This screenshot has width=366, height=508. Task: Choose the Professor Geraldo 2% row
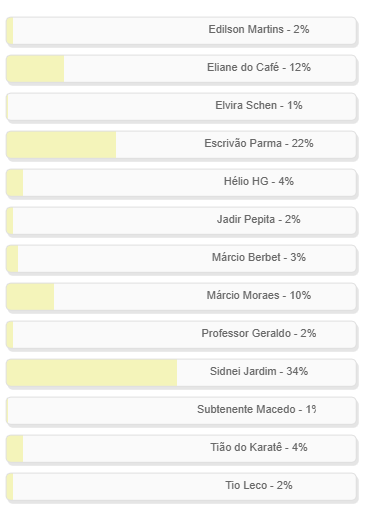click(181, 334)
